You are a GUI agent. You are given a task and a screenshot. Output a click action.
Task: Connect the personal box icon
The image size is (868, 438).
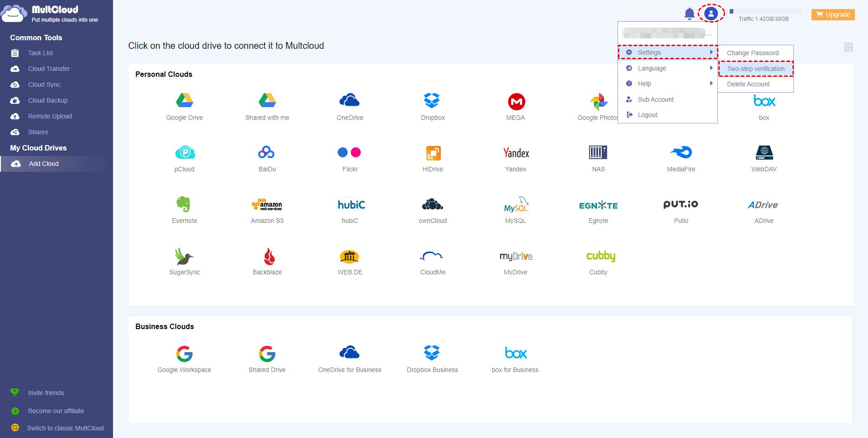pos(764,100)
